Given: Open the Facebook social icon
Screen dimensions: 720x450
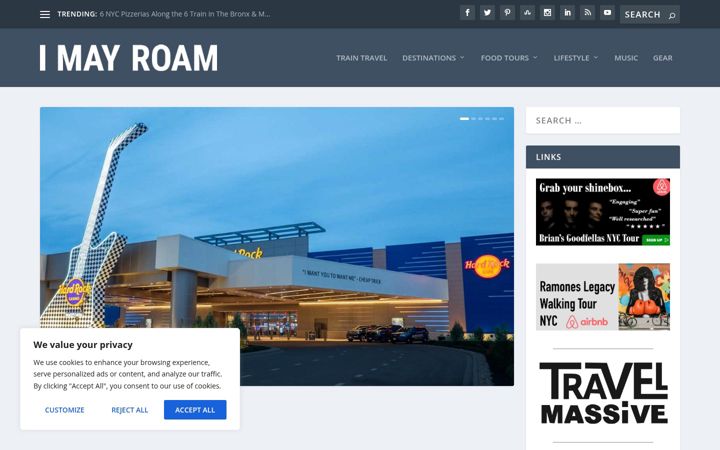Looking at the screenshot, I should click(467, 12).
